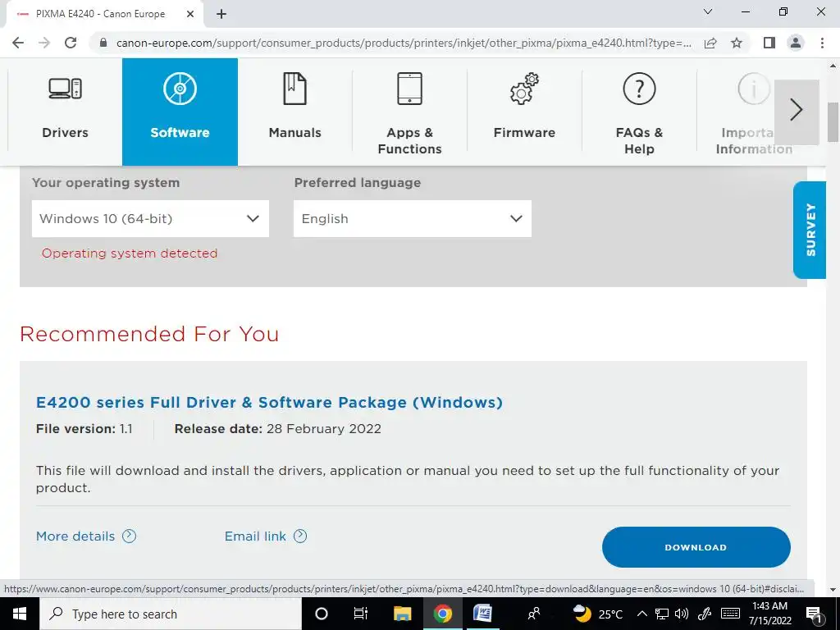
Task: Click the blue DOWNLOAD button
Action: [x=696, y=547]
